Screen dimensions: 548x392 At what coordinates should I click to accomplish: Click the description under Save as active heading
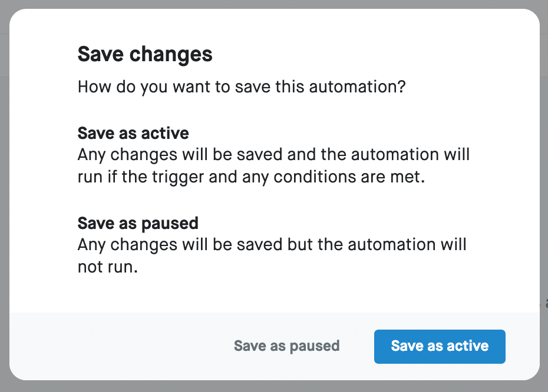273,166
